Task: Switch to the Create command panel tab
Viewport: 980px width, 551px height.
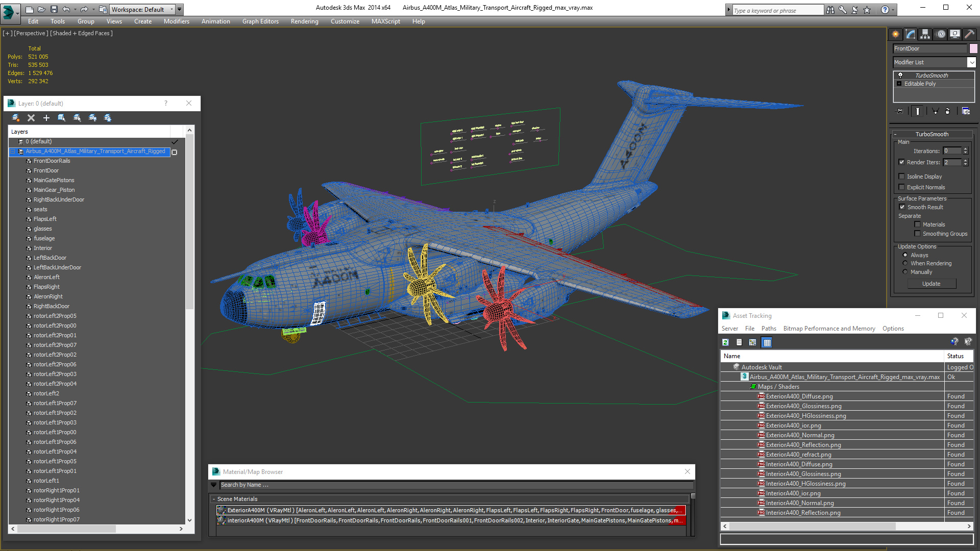Action: point(896,34)
